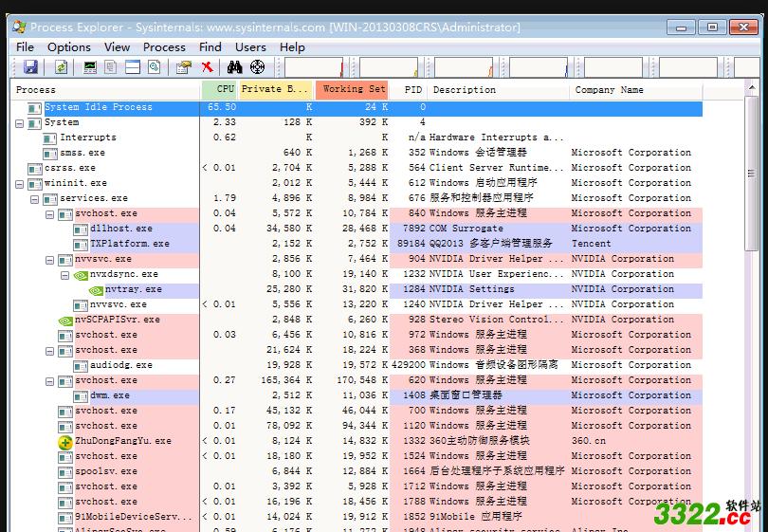Collapse the System process tree node

pyautogui.click(x=19, y=123)
